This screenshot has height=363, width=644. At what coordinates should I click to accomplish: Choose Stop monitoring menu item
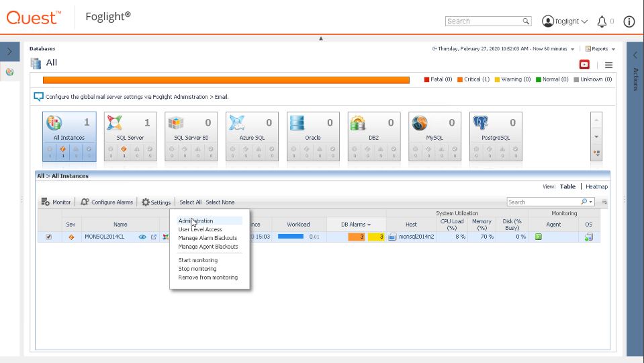[x=197, y=269]
